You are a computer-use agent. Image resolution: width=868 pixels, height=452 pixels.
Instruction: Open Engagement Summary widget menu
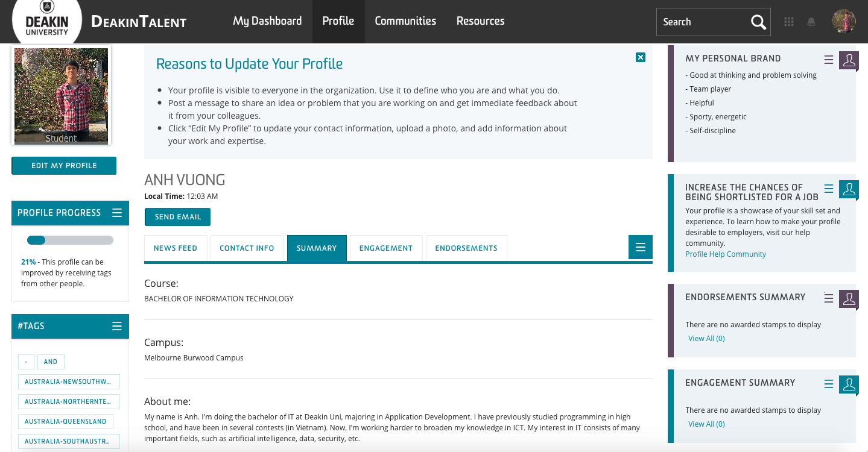pyautogui.click(x=829, y=384)
